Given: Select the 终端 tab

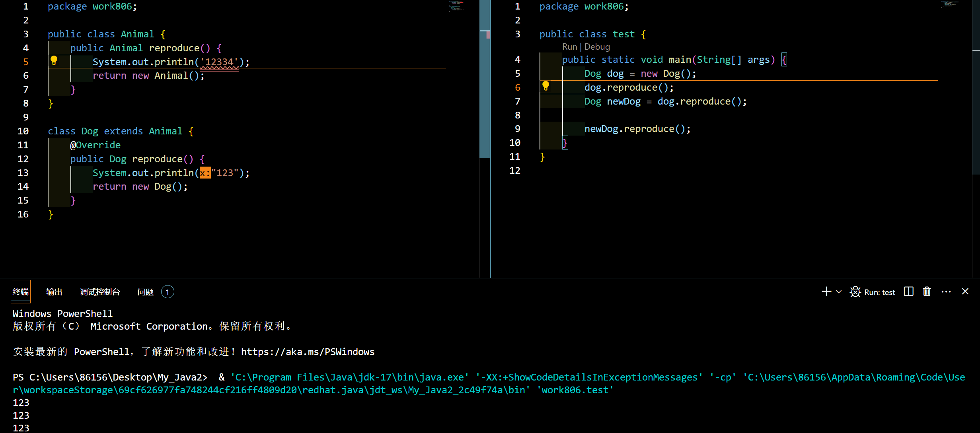Looking at the screenshot, I should 21,292.
